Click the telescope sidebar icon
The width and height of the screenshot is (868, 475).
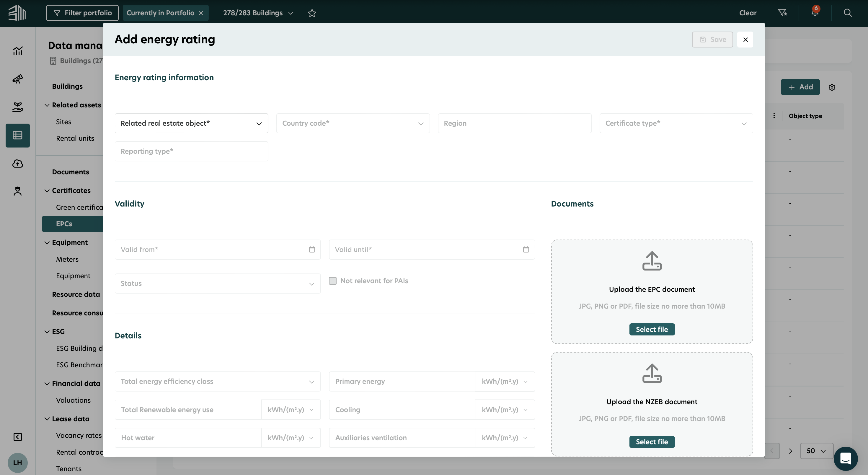tap(17, 79)
